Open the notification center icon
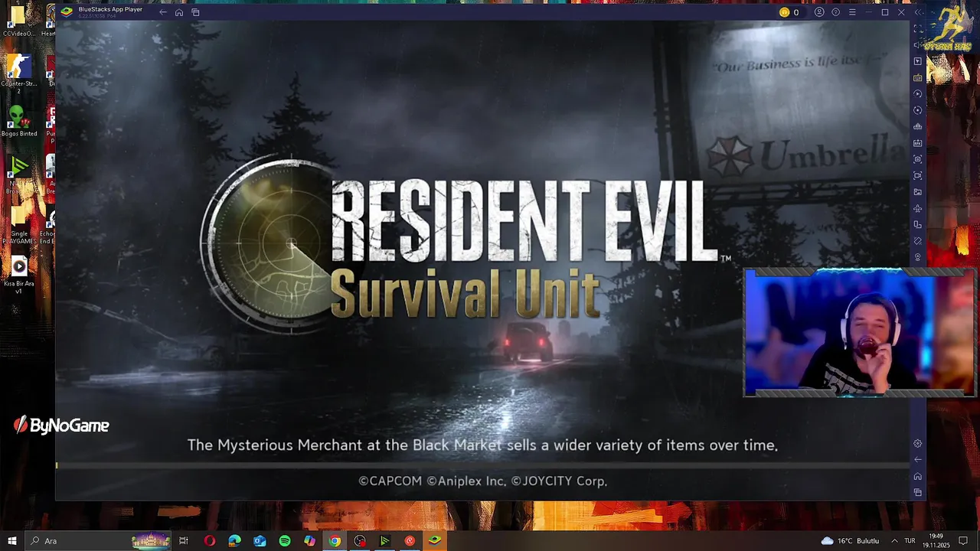This screenshot has width=980, height=551. tap(963, 541)
